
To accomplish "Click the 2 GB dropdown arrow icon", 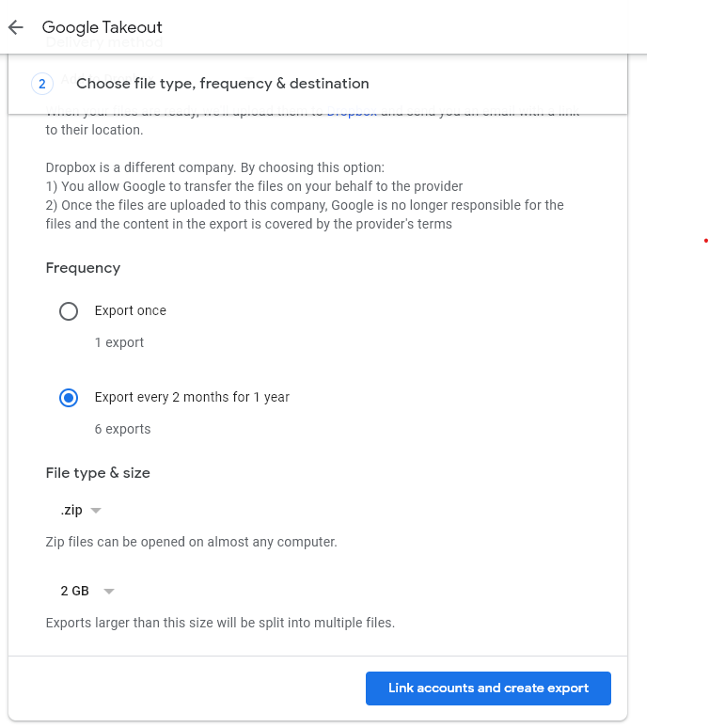I will 109,592.
